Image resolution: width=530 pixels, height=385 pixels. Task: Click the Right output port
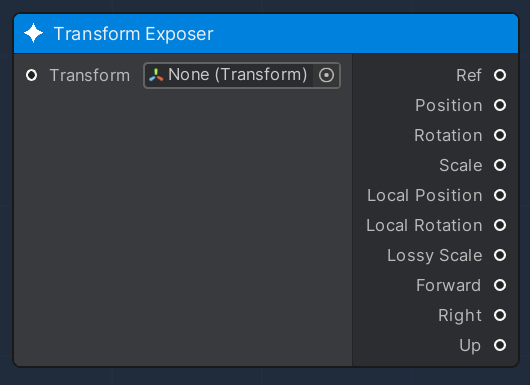[500, 315]
